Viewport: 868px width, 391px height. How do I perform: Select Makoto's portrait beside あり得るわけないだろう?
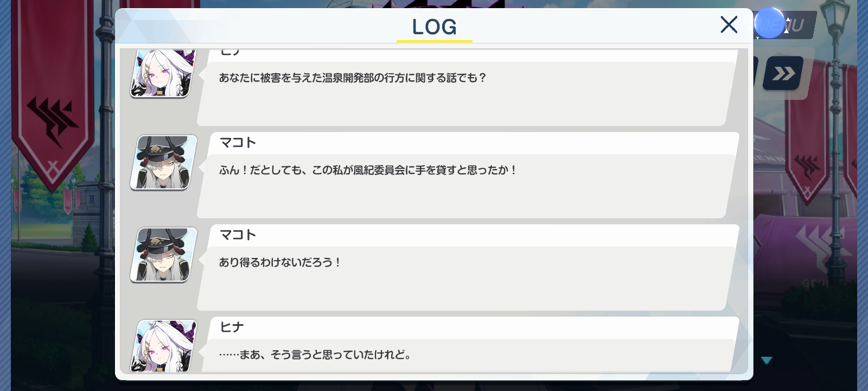tap(163, 255)
